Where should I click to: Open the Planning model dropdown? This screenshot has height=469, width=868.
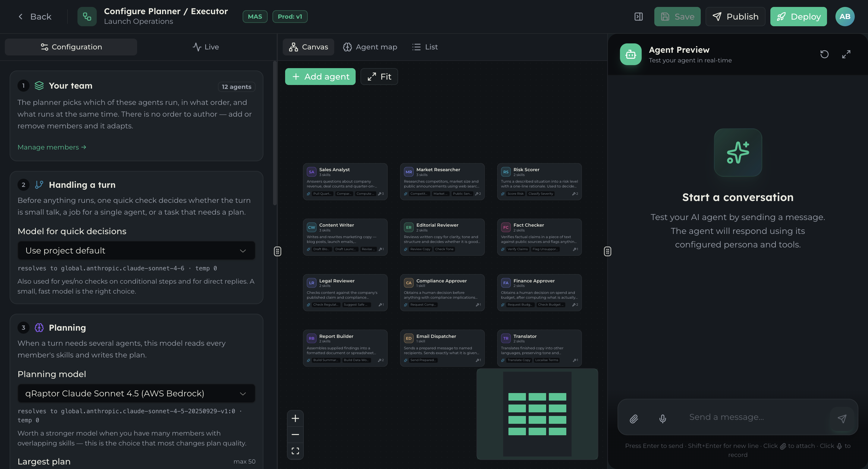(136, 393)
